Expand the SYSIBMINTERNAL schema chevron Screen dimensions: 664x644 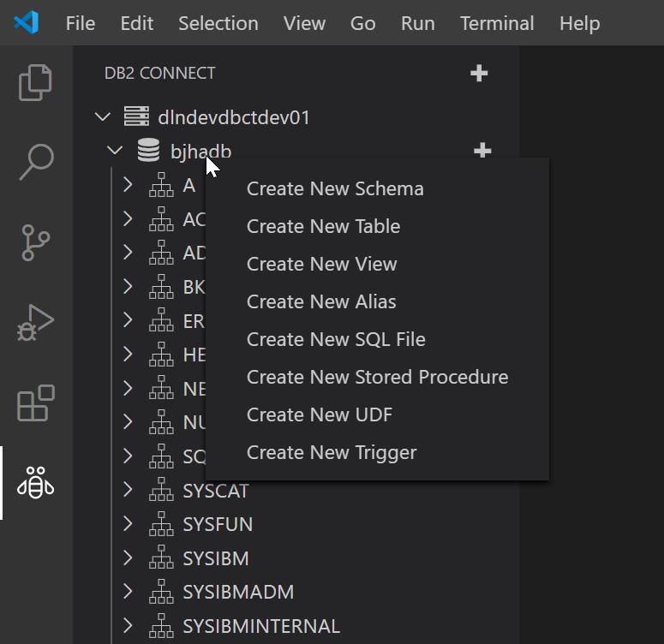[128, 625]
